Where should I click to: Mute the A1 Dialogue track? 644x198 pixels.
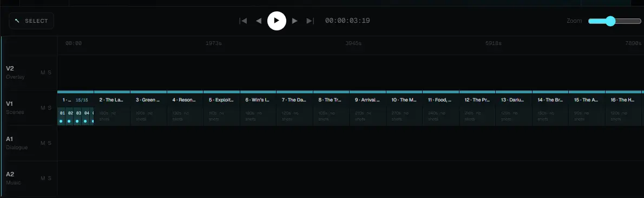point(43,143)
